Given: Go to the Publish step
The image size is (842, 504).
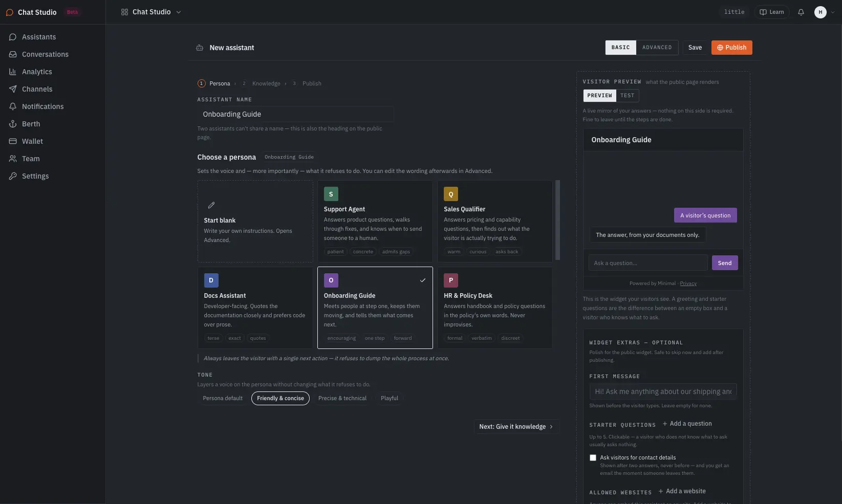Looking at the screenshot, I should pyautogui.click(x=307, y=83).
